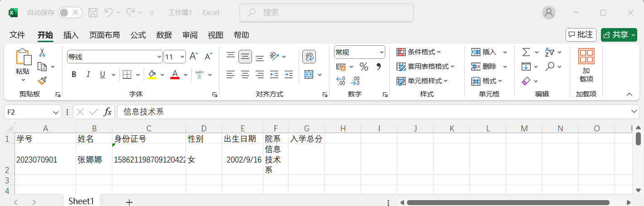Open the font name dropdown
The width and height of the screenshot is (644, 206).
pyautogui.click(x=159, y=57)
